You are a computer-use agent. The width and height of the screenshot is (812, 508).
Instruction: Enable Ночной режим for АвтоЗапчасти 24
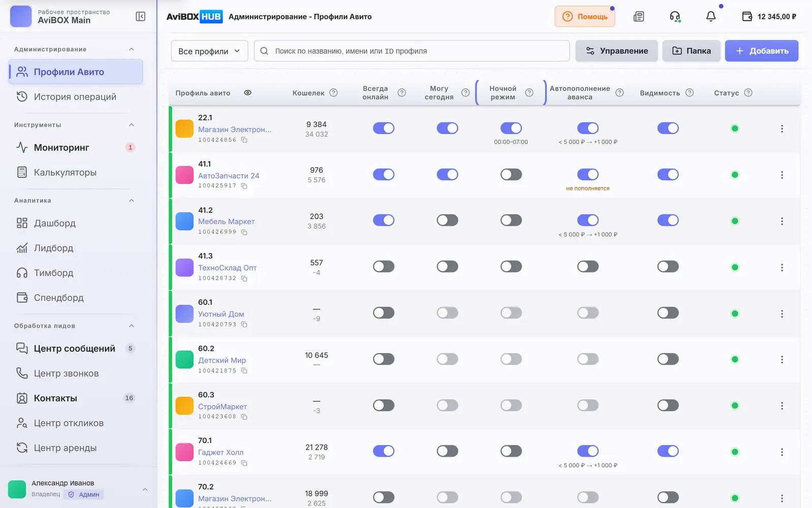[511, 174]
